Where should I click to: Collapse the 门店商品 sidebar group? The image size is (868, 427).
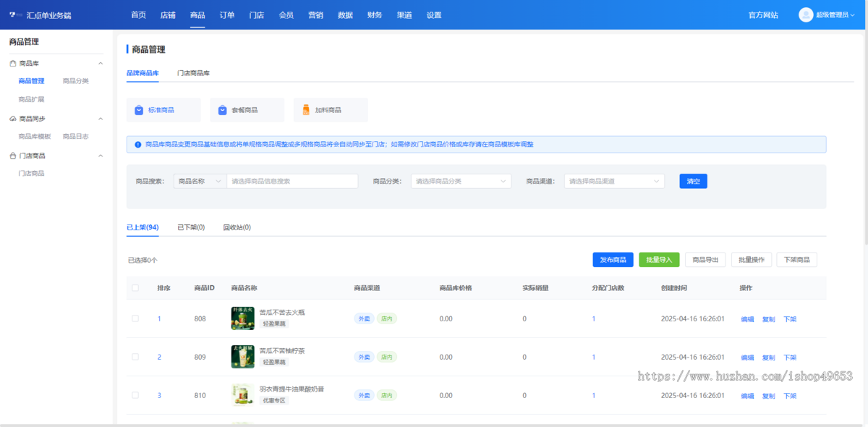pyautogui.click(x=101, y=156)
